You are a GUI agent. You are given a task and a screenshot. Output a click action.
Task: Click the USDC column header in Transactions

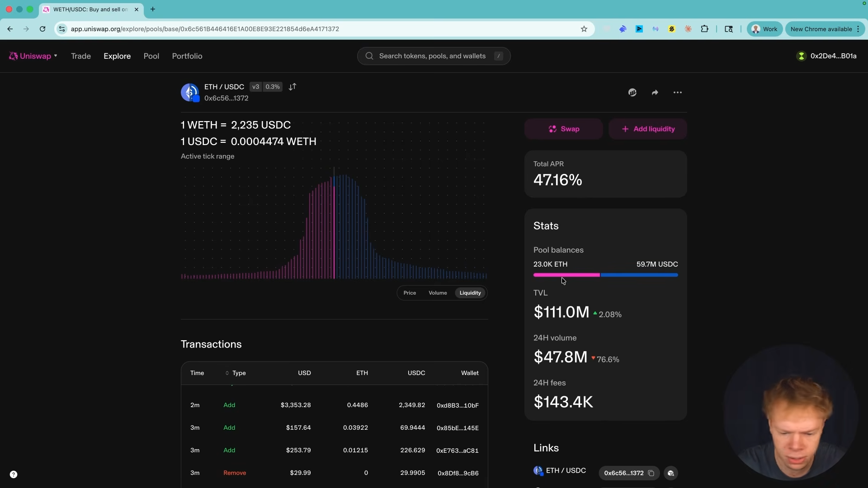tap(416, 373)
